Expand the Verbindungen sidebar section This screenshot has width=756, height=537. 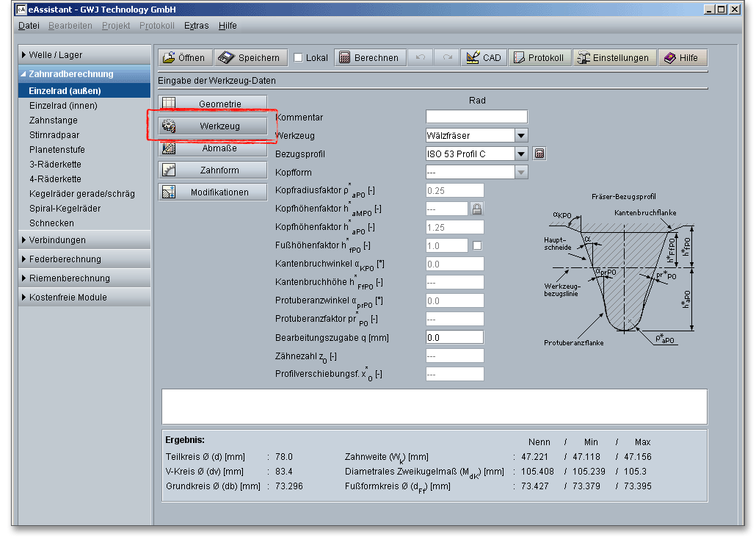tap(57, 240)
